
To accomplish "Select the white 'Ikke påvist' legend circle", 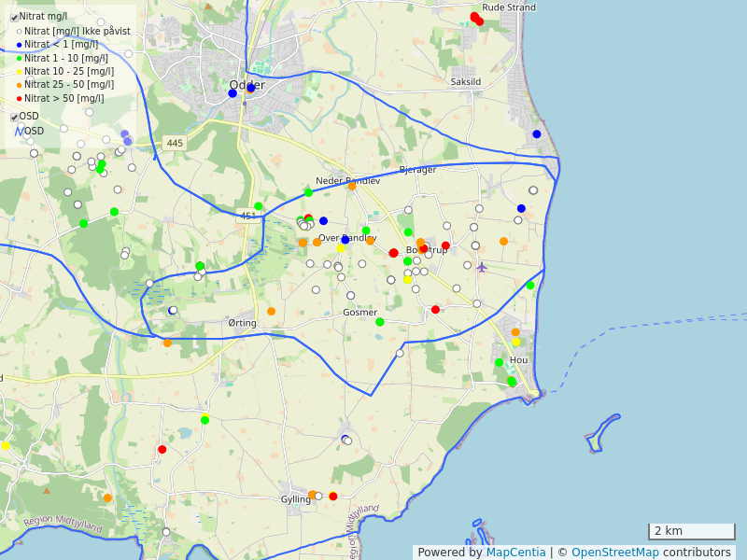I will 19,31.
